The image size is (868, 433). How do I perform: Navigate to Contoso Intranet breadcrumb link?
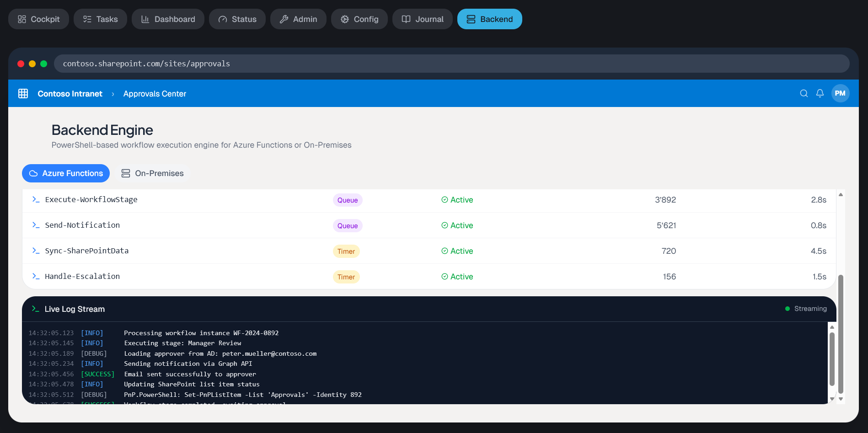[70, 93]
